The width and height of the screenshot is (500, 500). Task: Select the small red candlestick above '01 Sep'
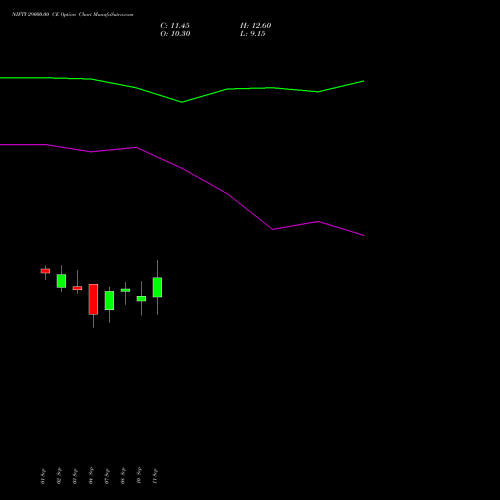45,271
